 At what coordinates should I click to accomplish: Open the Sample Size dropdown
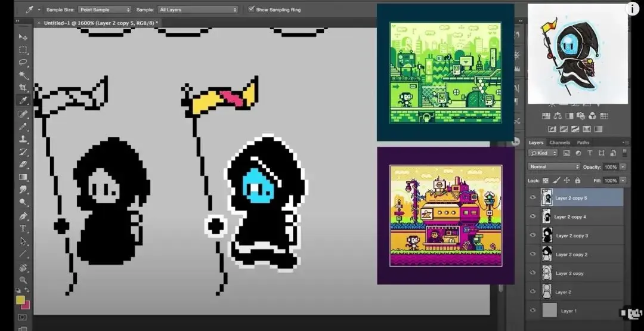tap(104, 10)
